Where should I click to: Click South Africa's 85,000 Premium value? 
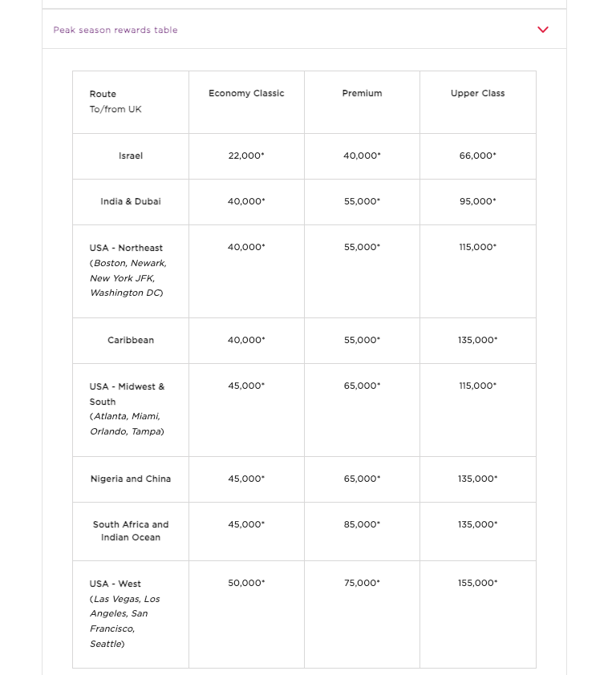point(362,524)
